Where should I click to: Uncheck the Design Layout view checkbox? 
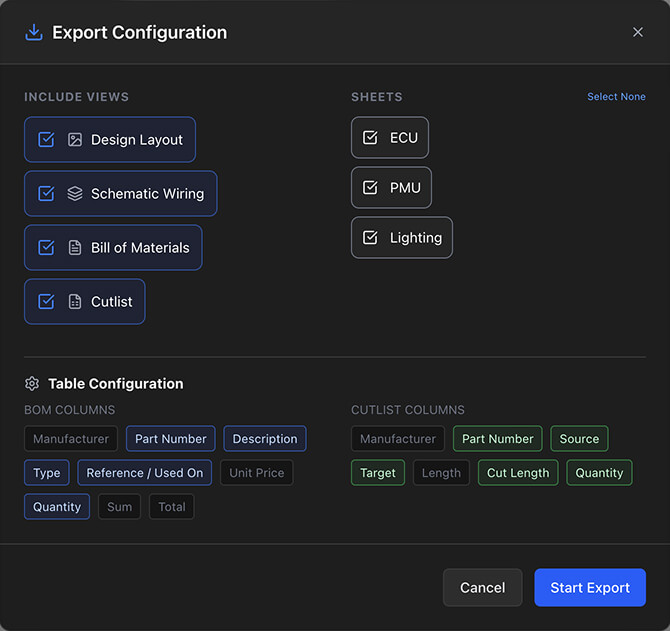(x=46, y=140)
